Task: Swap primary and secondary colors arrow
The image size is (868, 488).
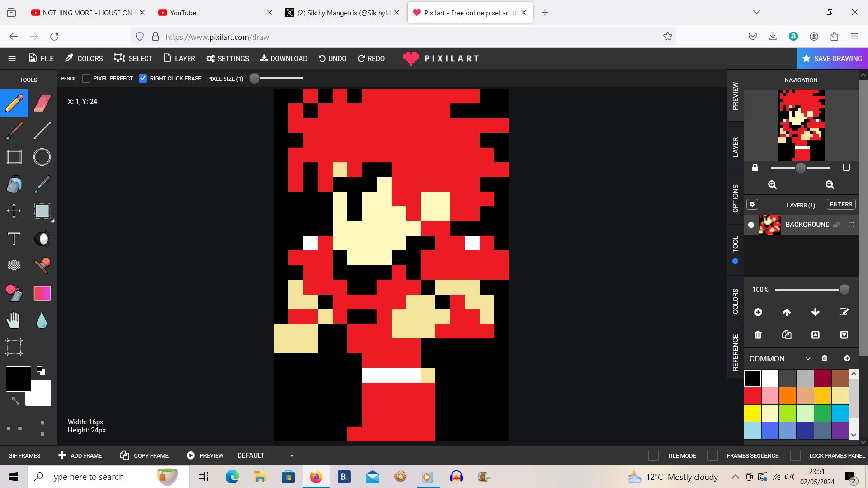Action: click(x=15, y=400)
